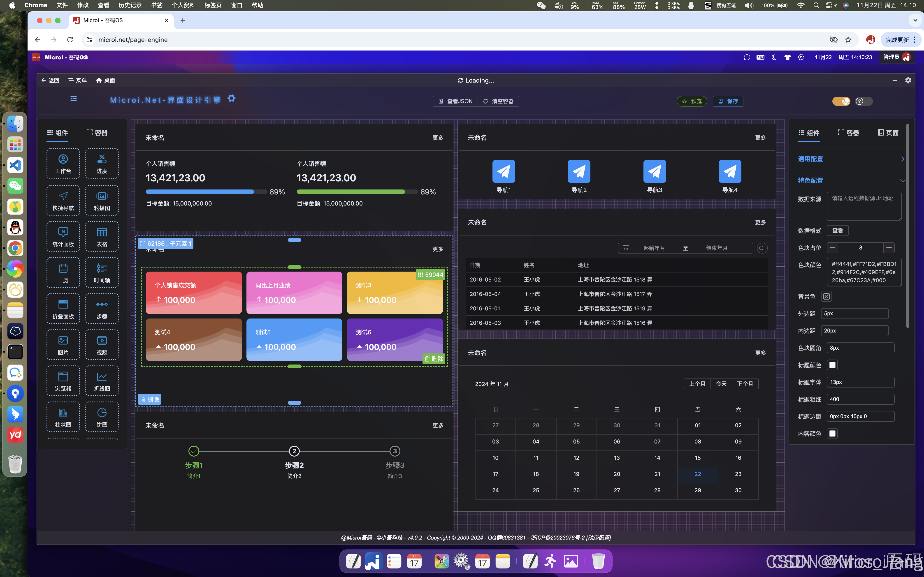Pick the 视频 video component
The image size is (924, 577).
(102, 345)
